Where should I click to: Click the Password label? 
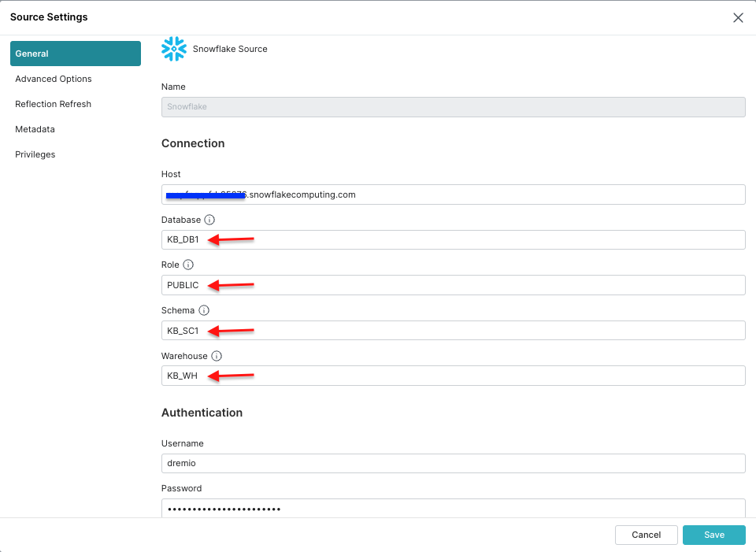click(x=181, y=488)
